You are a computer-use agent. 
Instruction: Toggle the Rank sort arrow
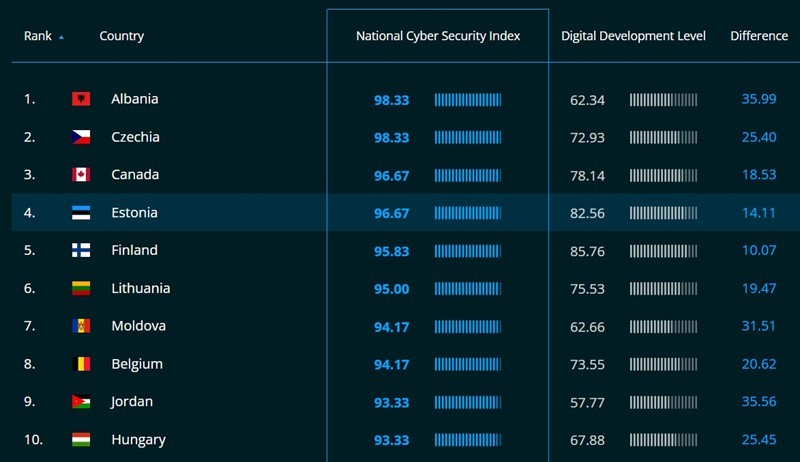(61, 37)
